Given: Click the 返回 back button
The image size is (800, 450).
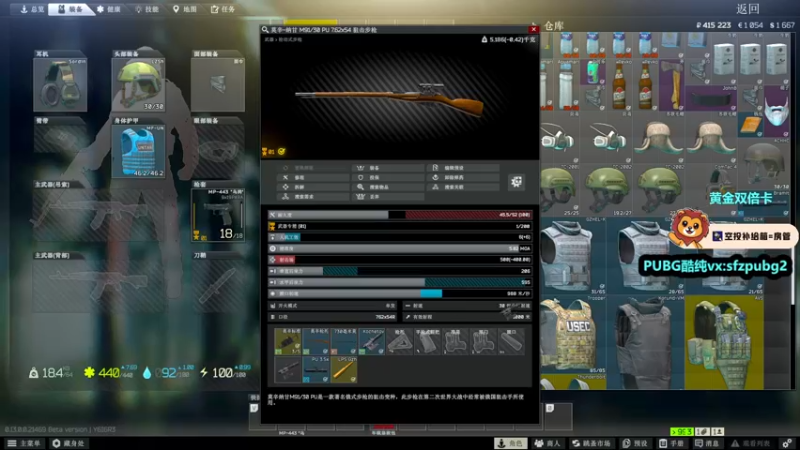Looking at the screenshot, I should click(748, 9).
